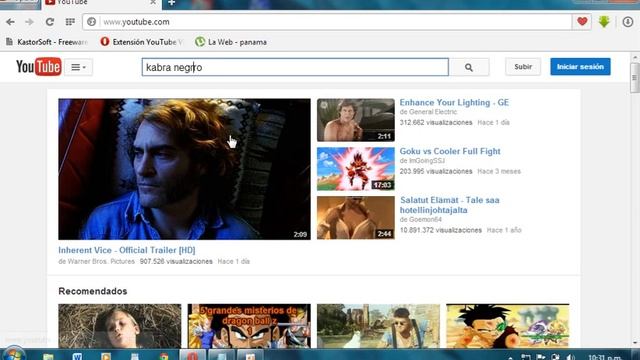This screenshot has width=640, height=360.
Task: Open a new tab with plus button
Action: coord(171,3)
